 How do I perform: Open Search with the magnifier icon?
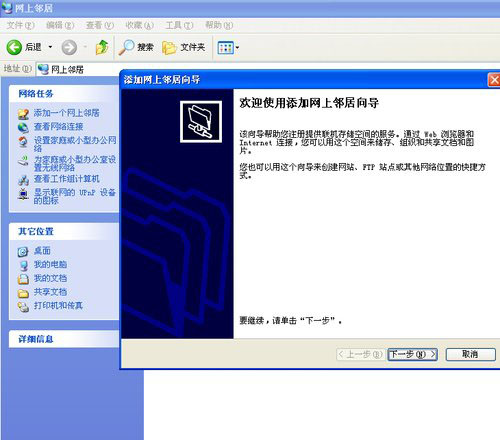coord(126,47)
